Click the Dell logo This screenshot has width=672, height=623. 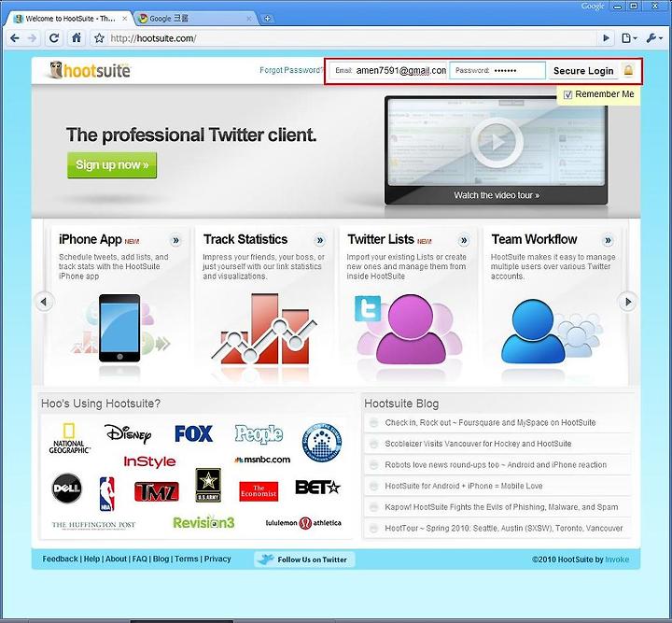[67, 488]
